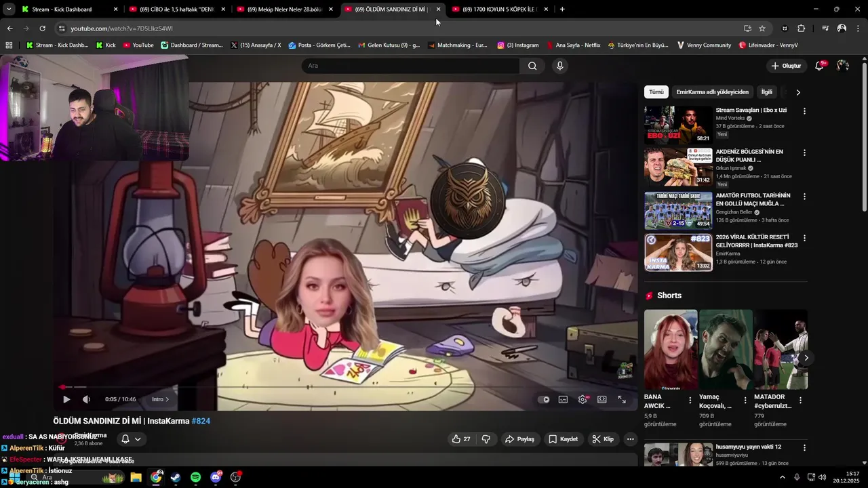
Task: Open the Chrome apps grid icon
Action: (9, 45)
